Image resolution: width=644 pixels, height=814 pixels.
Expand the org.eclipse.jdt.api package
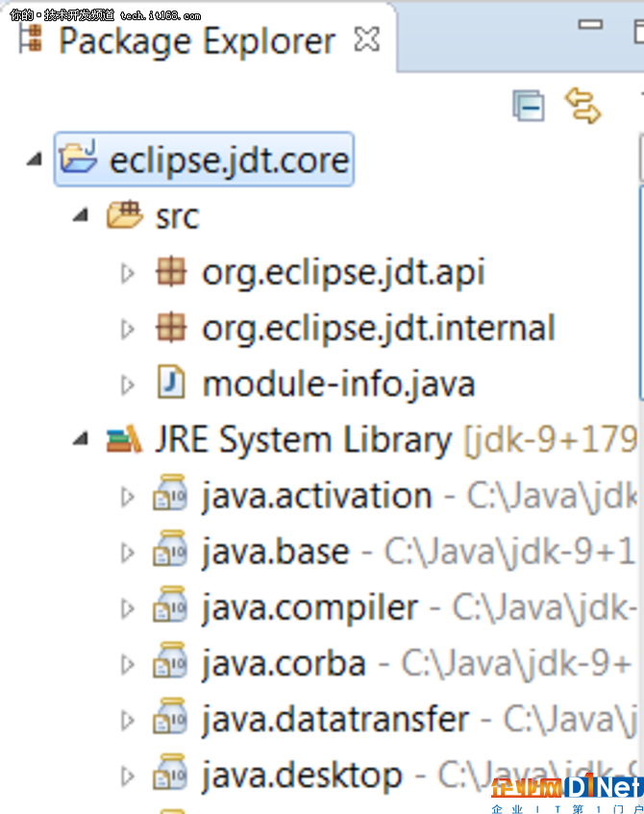(127, 273)
